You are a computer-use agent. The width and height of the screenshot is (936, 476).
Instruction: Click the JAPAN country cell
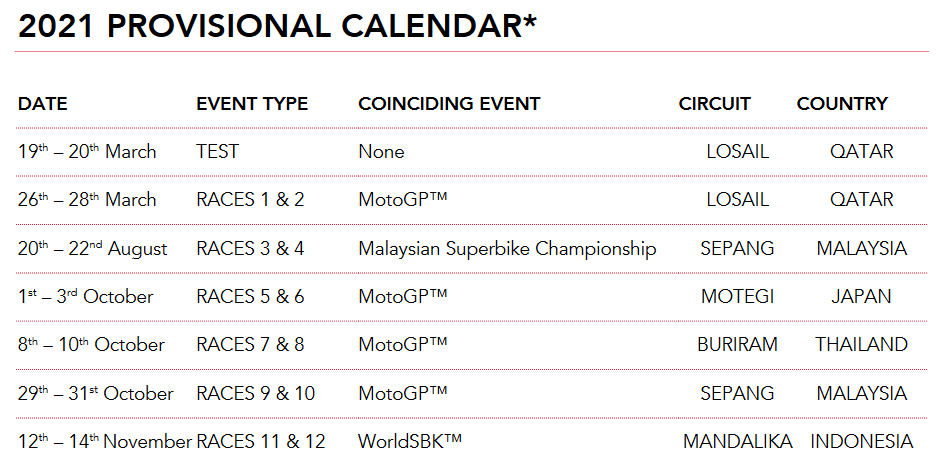861,297
